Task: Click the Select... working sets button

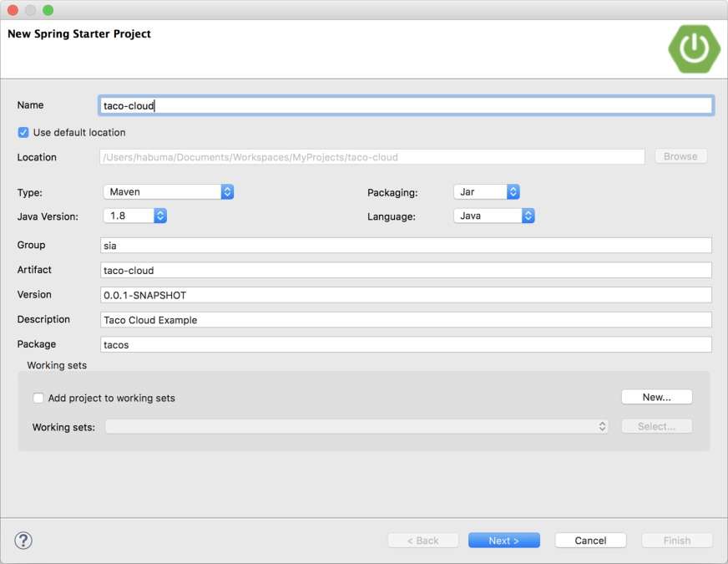Action: pos(656,426)
